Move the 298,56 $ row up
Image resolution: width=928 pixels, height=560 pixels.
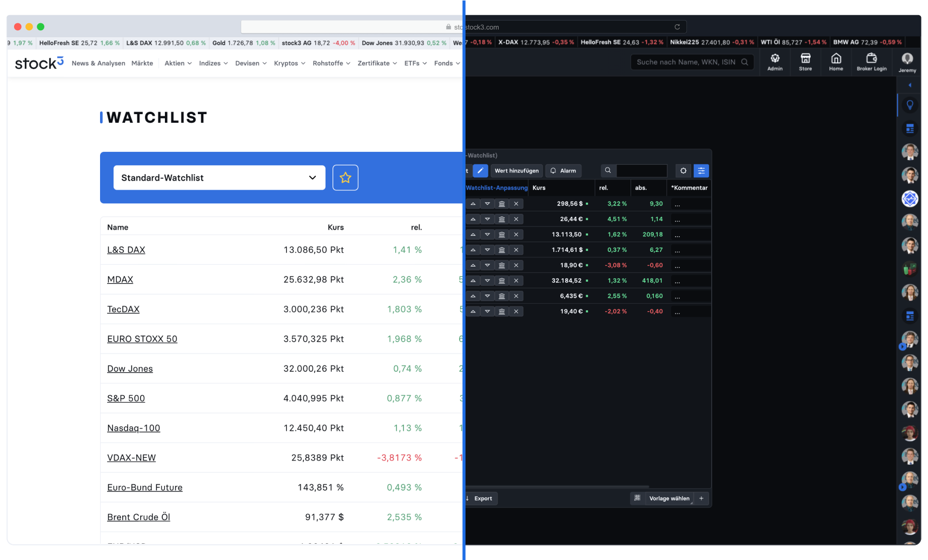click(473, 204)
